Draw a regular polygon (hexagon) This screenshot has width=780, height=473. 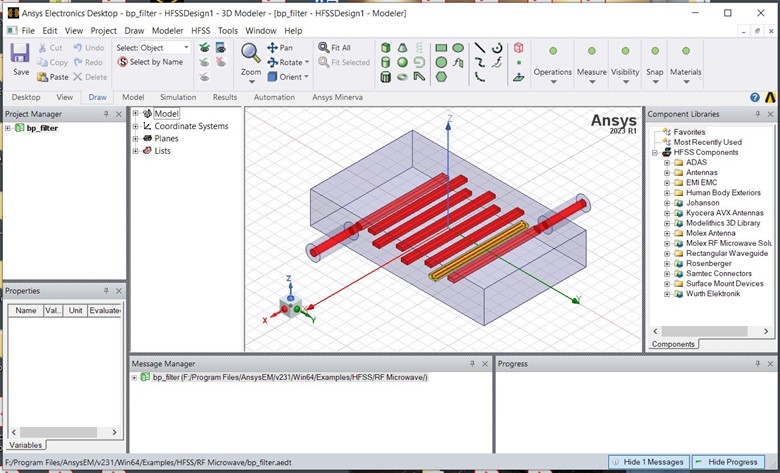click(441, 77)
